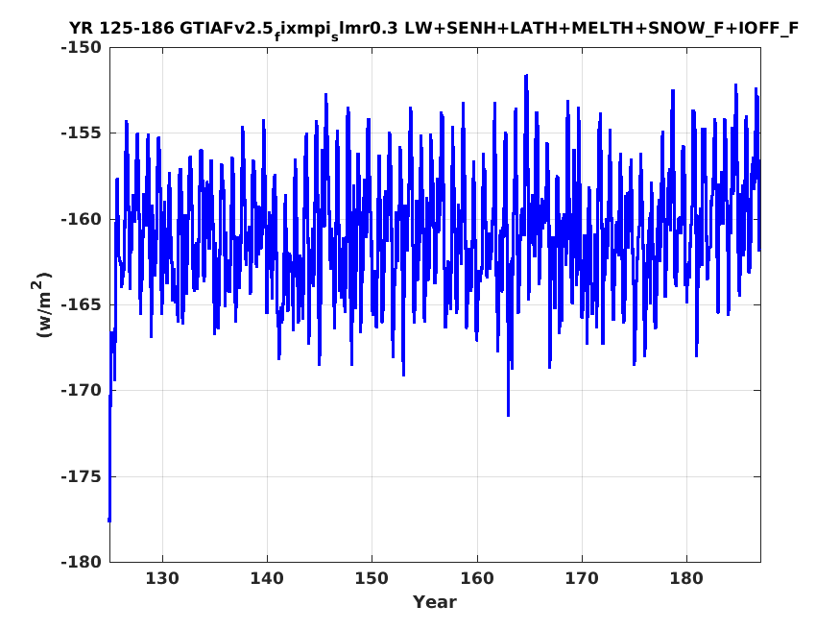Click the y-axis tick label -165
Image resolution: width=840 pixels, height=630 pixels.
pos(82,304)
